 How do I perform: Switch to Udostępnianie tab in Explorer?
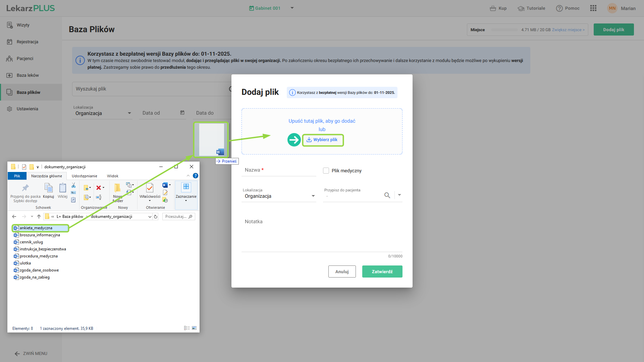[84, 176]
